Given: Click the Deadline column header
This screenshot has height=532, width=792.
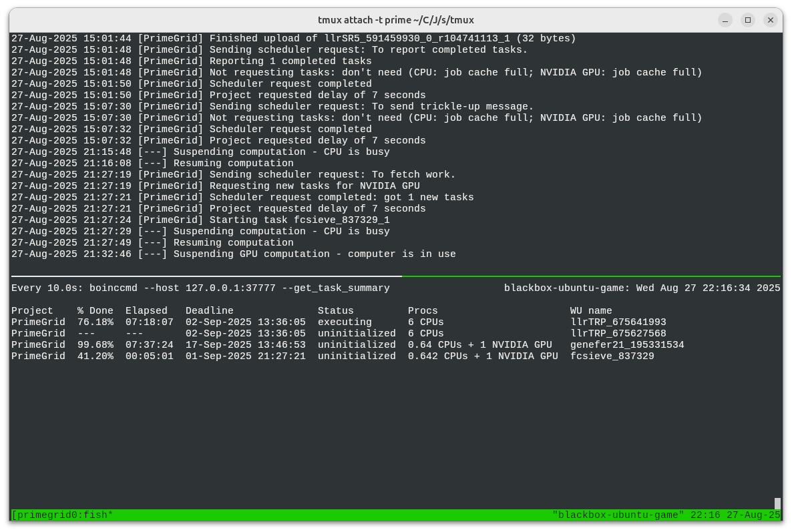Looking at the screenshot, I should (208, 310).
